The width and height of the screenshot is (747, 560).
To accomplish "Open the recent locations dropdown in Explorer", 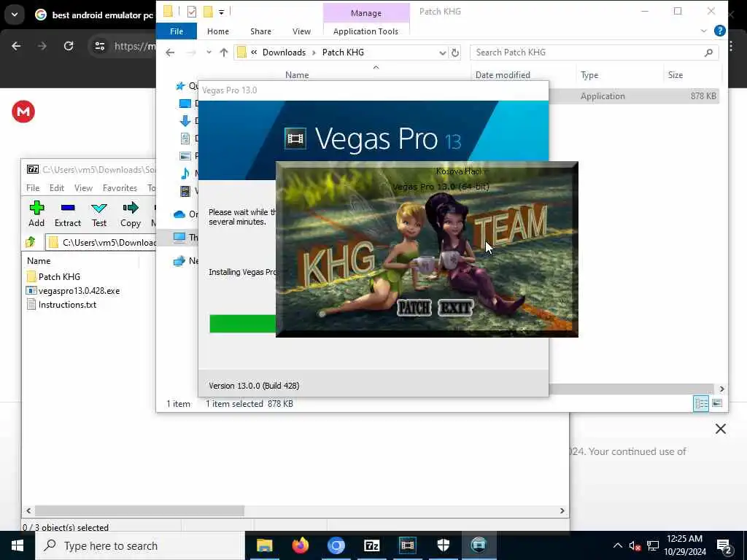I will (x=209, y=52).
